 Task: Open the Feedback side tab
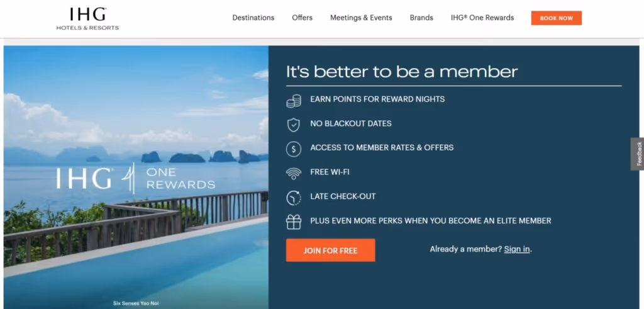(638, 154)
